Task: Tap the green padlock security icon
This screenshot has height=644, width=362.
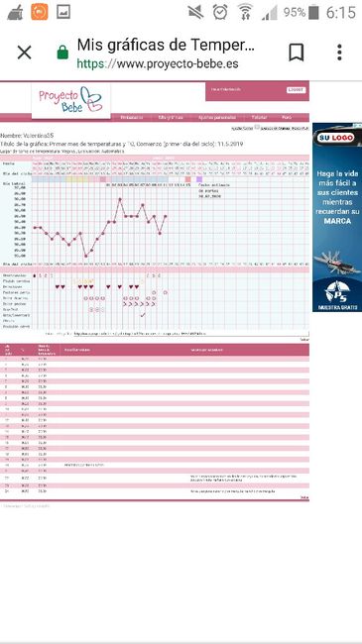Action: [62, 53]
